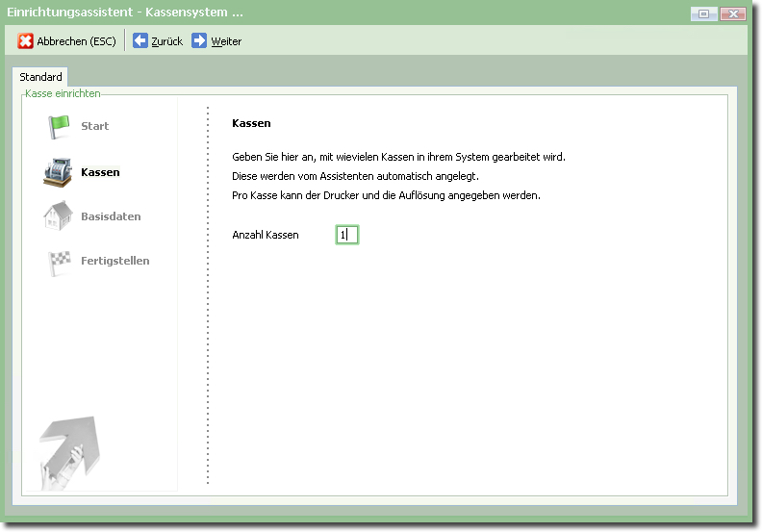Click the large arrow graphic in sidebar
The height and width of the screenshot is (532, 762).
click(x=69, y=451)
